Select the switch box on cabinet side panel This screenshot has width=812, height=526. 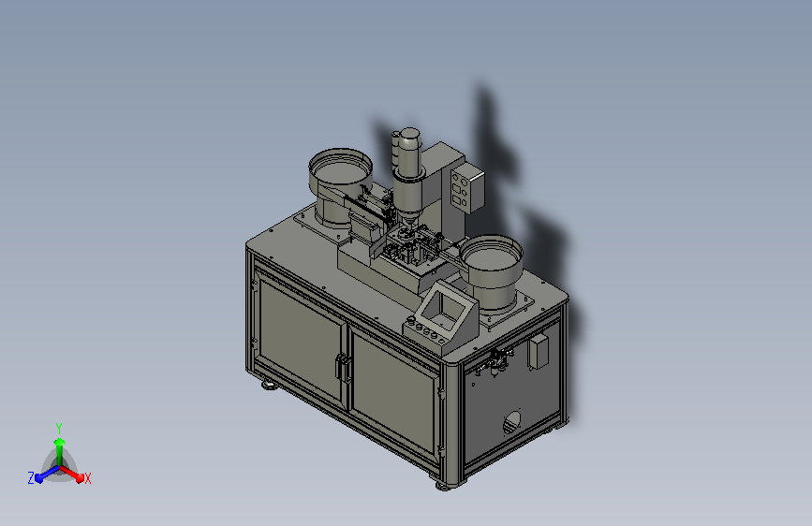(x=538, y=352)
